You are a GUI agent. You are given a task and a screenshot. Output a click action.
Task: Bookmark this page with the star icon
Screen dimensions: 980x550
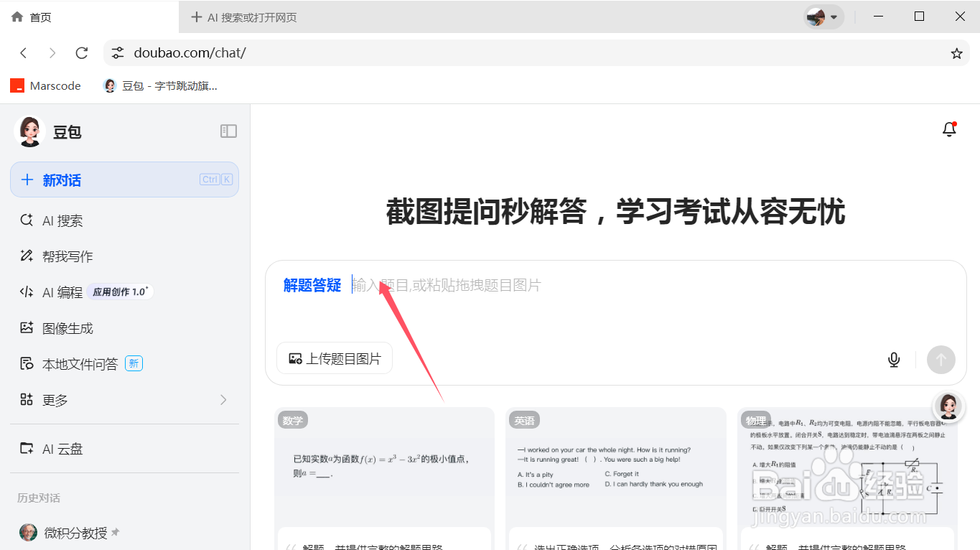tap(956, 53)
